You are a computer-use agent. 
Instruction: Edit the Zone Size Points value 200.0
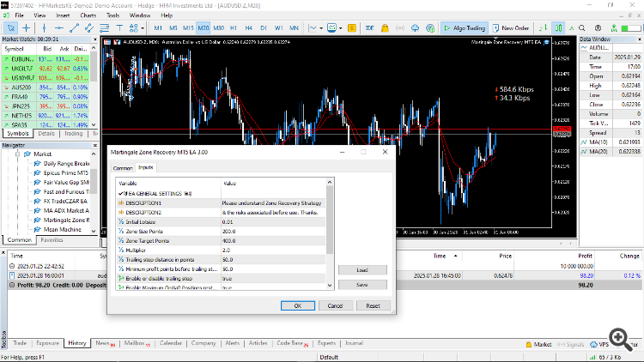[x=273, y=231]
